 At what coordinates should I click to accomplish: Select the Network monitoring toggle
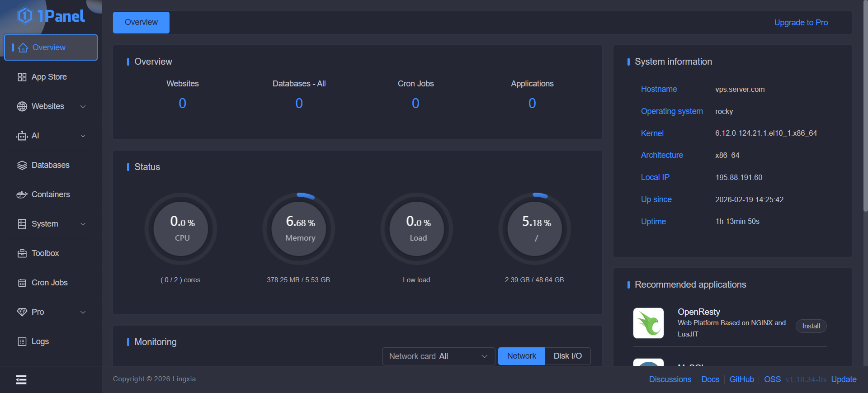click(521, 356)
